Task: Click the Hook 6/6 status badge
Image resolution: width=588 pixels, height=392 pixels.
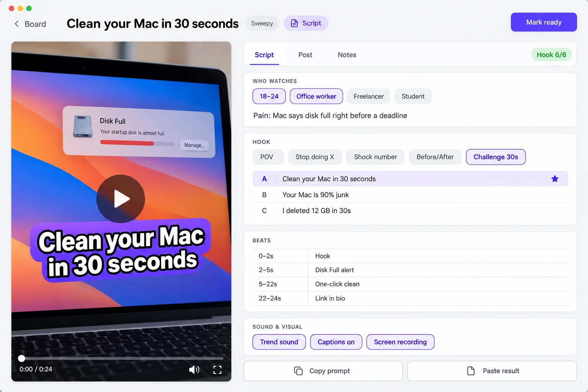Action: pyautogui.click(x=552, y=55)
